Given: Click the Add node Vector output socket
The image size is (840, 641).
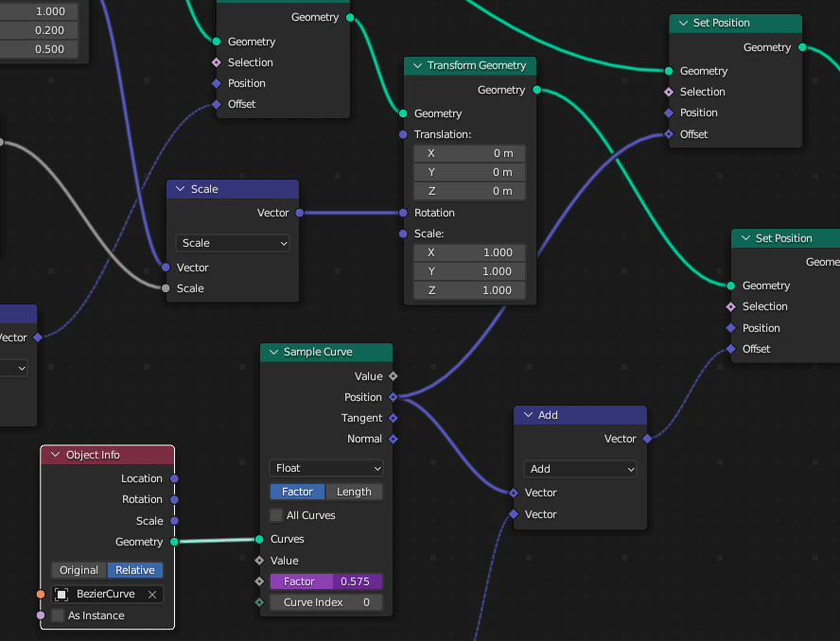Looking at the screenshot, I should click(647, 439).
